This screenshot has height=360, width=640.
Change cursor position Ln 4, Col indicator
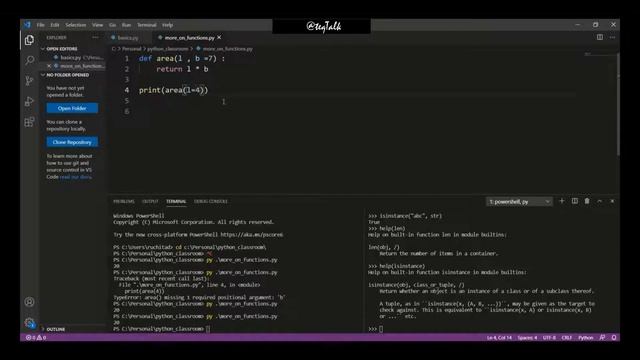click(499, 338)
